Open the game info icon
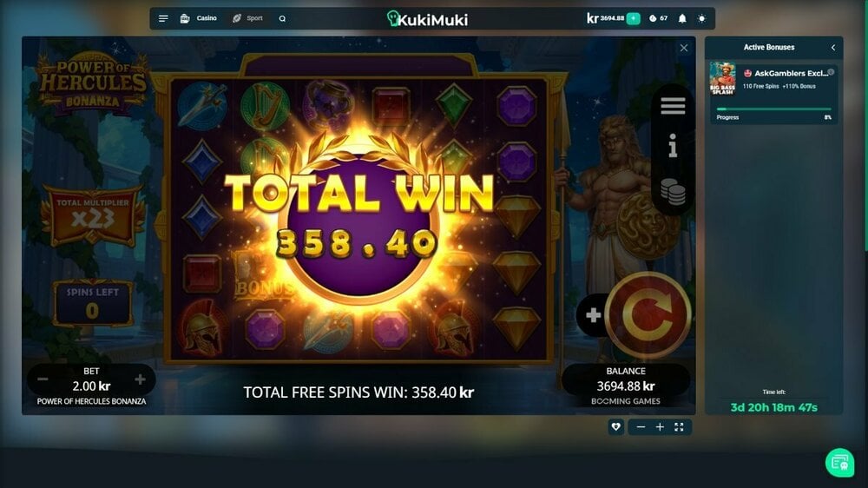The width and height of the screenshot is (868, 488). coord(673,146)
